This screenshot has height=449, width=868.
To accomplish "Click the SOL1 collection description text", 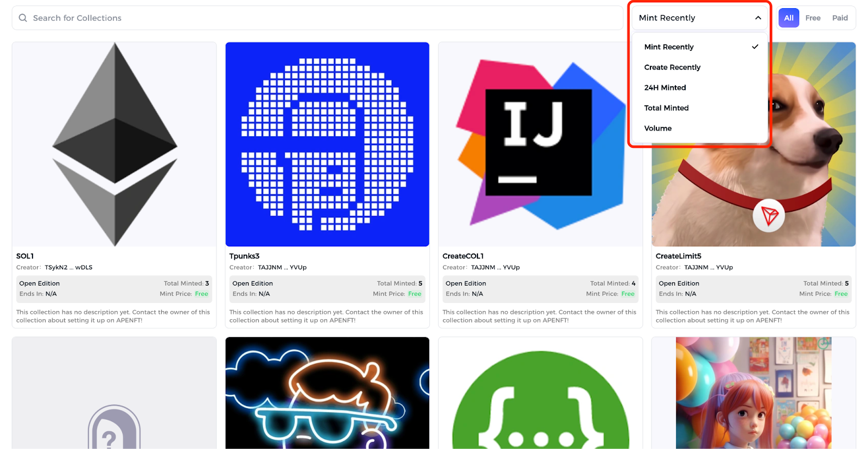I will tap(113, 316).
